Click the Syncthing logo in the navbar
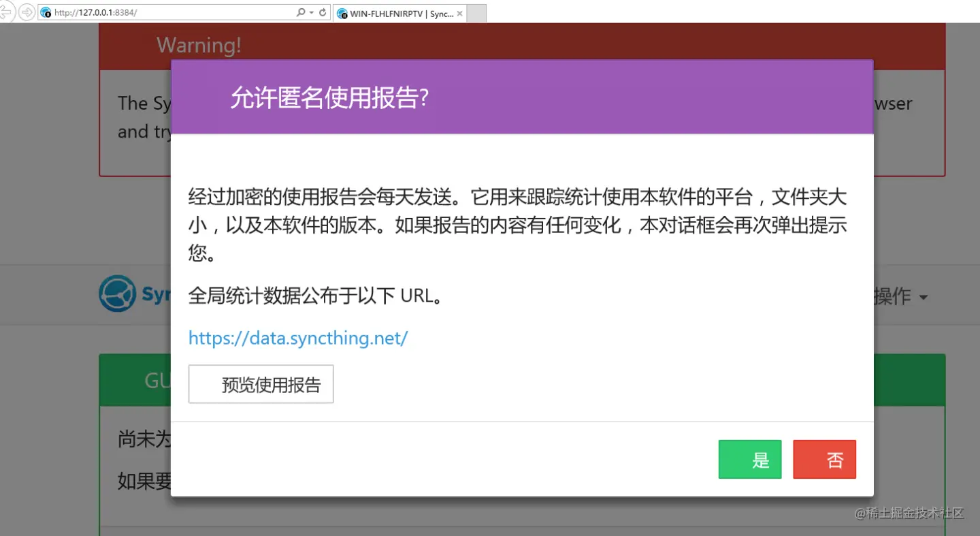The width and height of the screenshot is (980, 536). point(135,294)
